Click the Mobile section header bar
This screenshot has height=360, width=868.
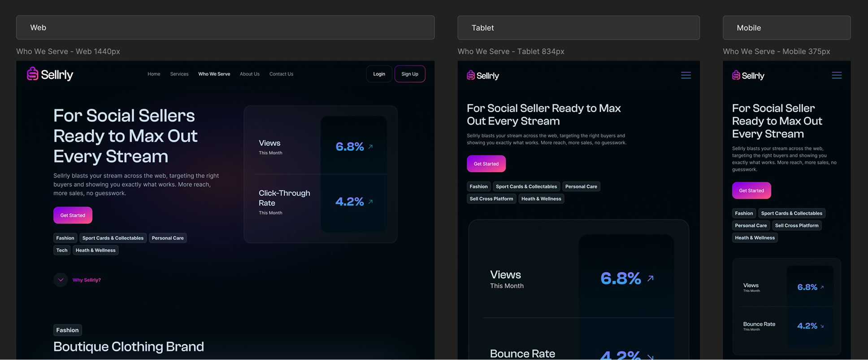(787, 27)
